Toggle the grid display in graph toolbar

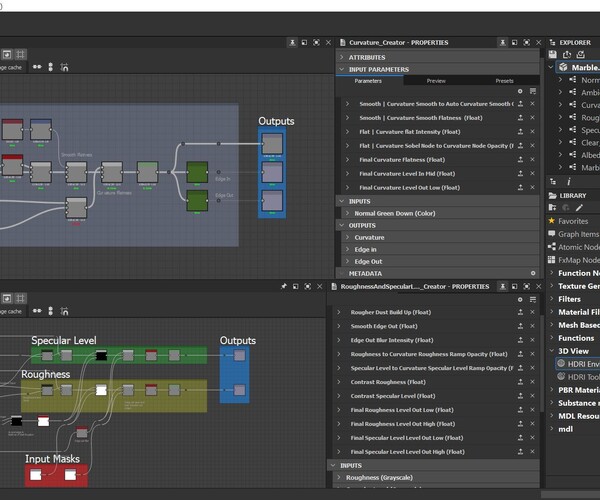coord(20,54)
